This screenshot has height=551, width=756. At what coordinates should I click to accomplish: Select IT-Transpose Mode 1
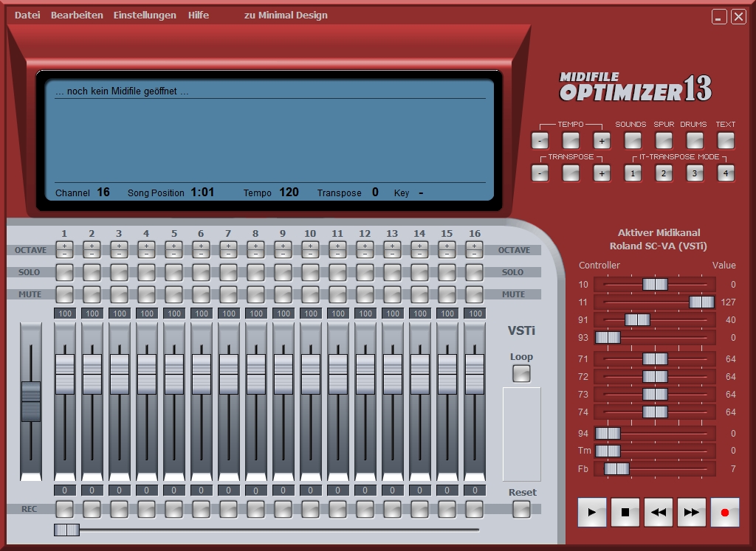(x=632, y=172)
